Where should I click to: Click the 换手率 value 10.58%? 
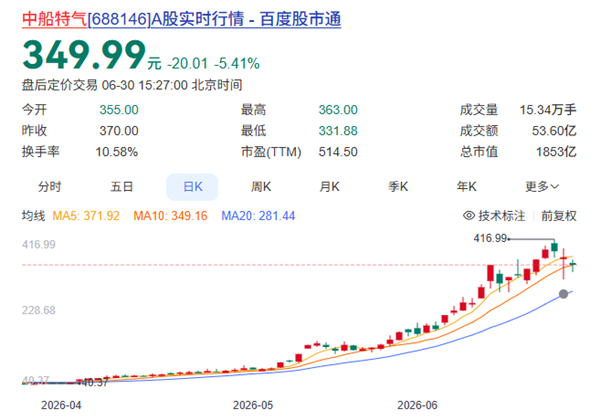click(x=117, y=152)
